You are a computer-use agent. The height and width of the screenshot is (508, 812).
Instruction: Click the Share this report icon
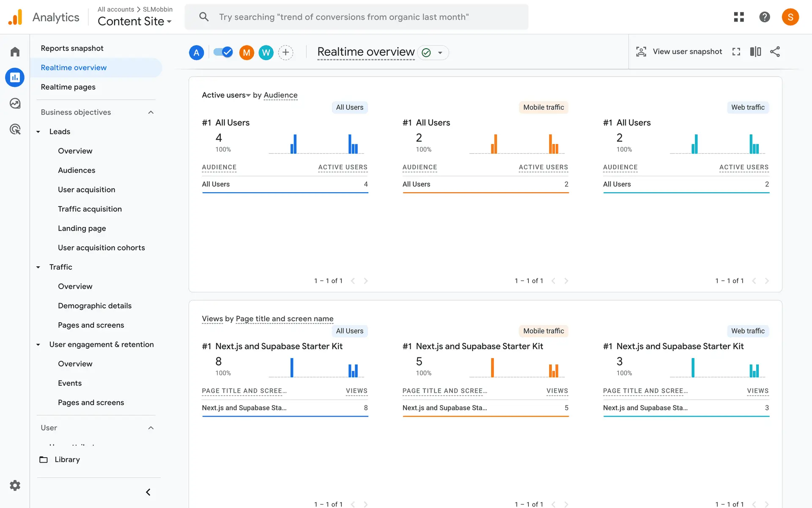pyautogui.click(x=775, y=52)
